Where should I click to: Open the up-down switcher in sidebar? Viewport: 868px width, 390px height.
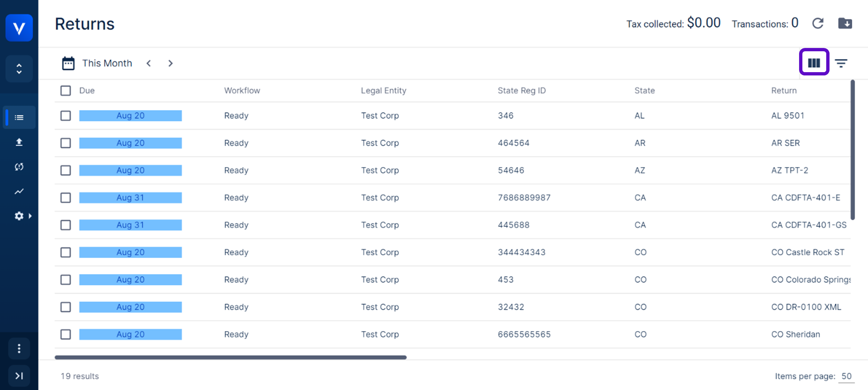coord(19,69)
